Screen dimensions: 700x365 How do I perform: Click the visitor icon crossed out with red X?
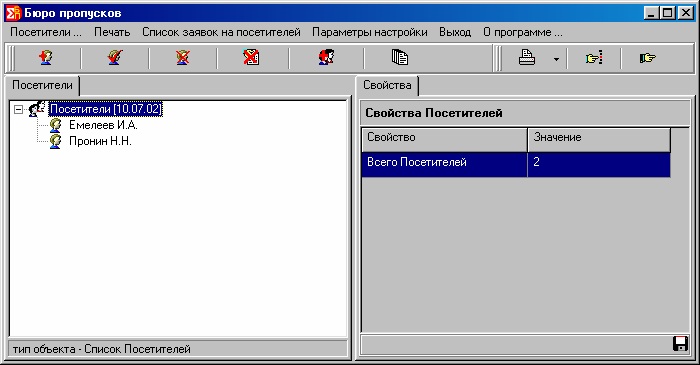183,58
